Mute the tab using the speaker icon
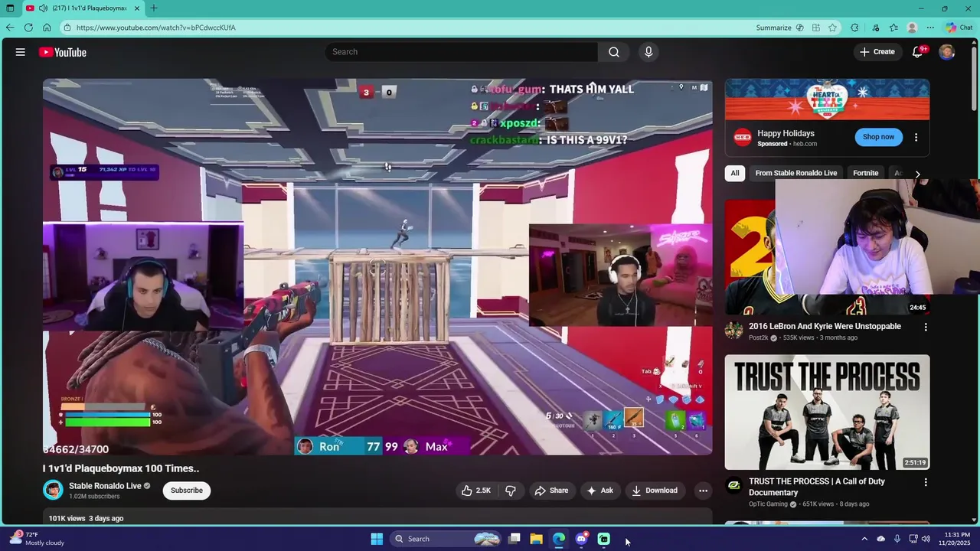 click(x=43, y=8)
